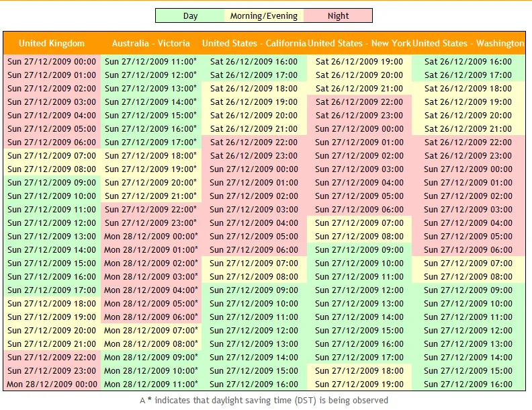532x410 pixels.
Task: Click New York cell Sun 27/12/2009 18:00
Action: [359, 370]
